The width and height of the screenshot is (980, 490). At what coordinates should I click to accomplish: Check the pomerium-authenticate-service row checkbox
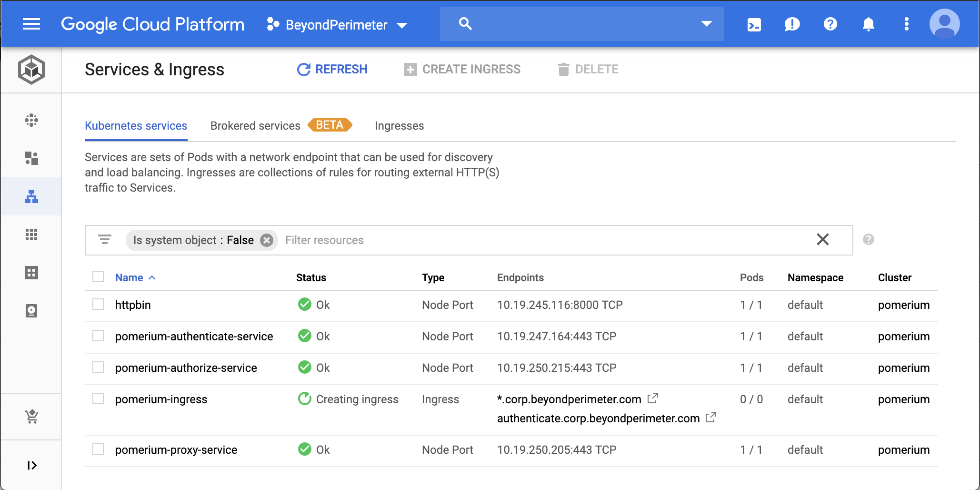[x=98, y=336]
